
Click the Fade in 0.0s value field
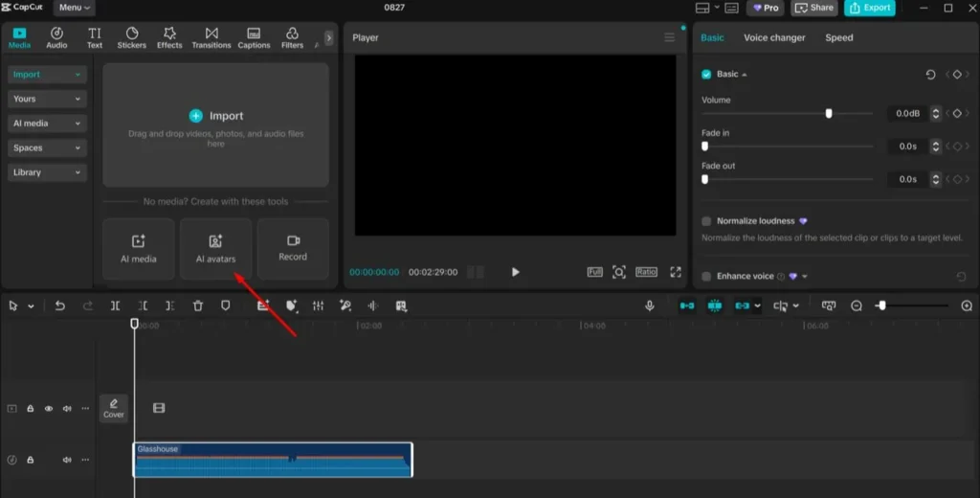coord(907,146)
